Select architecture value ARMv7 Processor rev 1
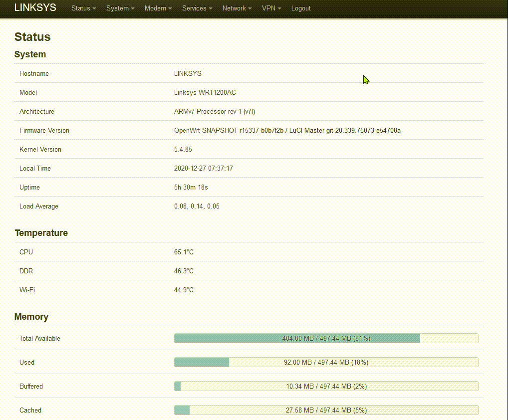508x420 pixels. tap(215, 111)
